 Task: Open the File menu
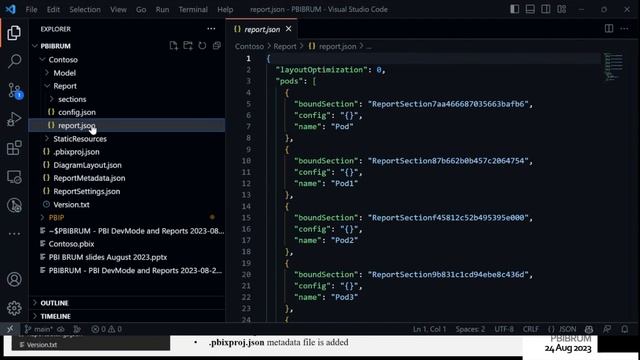[x=31, y=9]
